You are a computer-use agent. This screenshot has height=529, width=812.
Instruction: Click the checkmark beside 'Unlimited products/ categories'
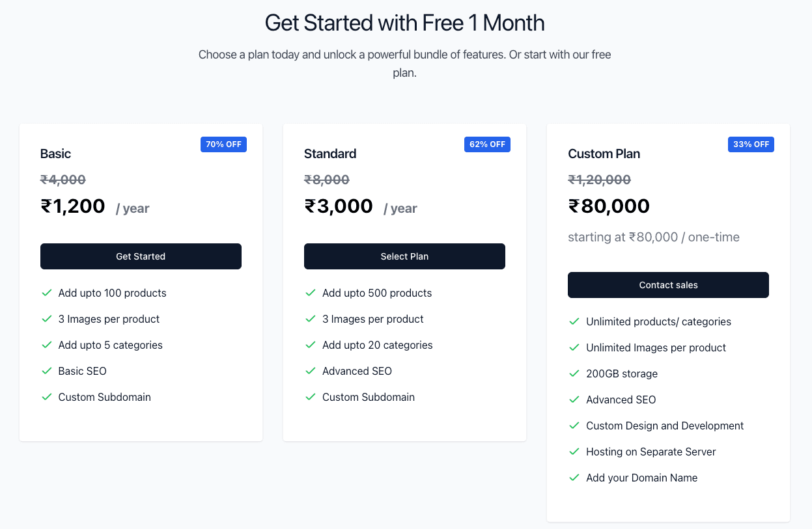click(574, 321)
